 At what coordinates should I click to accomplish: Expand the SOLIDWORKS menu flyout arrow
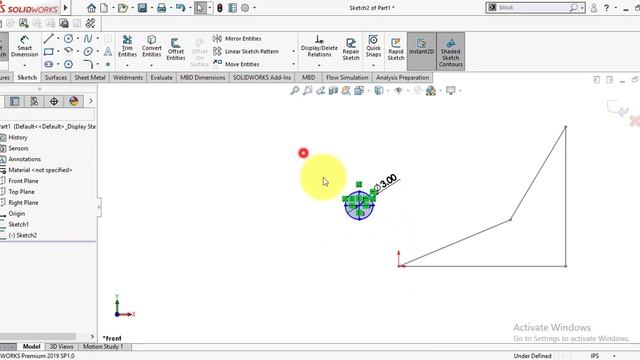click(65, 8)
